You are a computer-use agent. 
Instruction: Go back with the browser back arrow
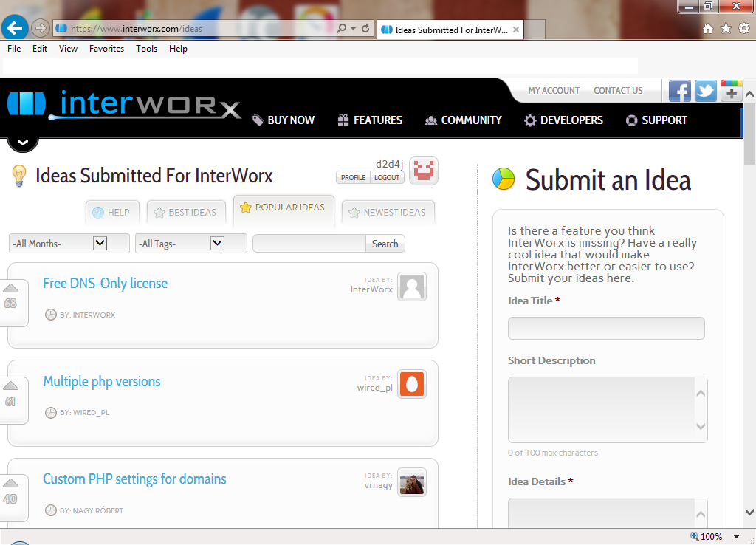click(15, 28)
